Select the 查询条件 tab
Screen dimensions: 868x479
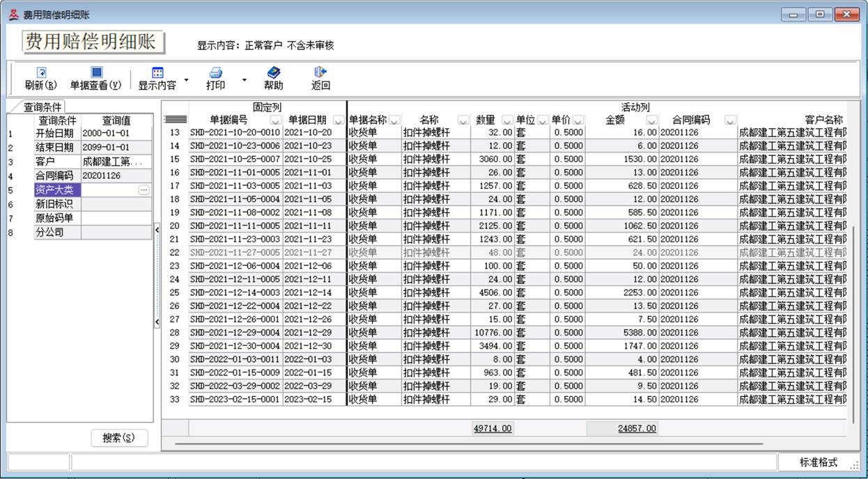[42, 107]
